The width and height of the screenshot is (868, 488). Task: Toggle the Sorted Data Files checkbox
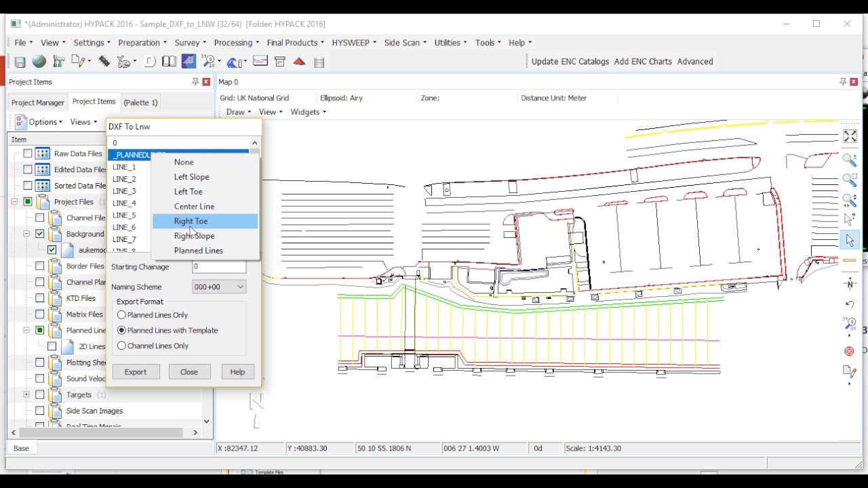(x=28, y=186)
